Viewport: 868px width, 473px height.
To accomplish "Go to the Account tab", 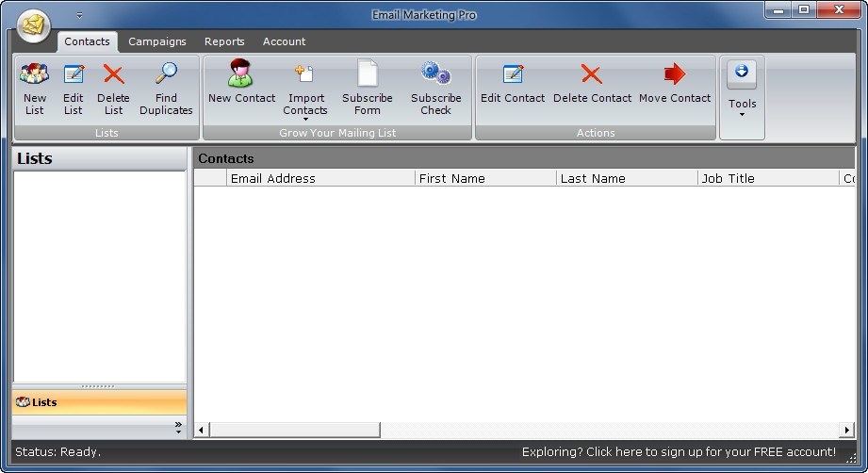I will (284, 41).
